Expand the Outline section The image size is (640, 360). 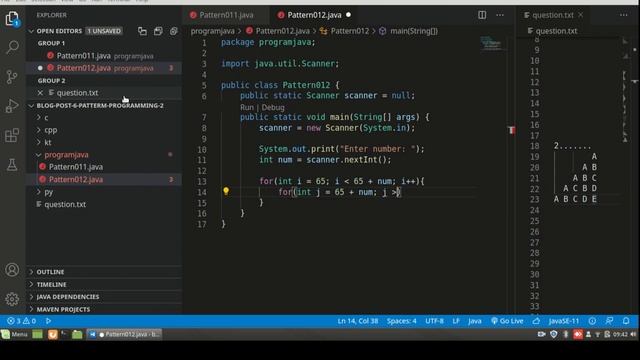pos(104,272)
